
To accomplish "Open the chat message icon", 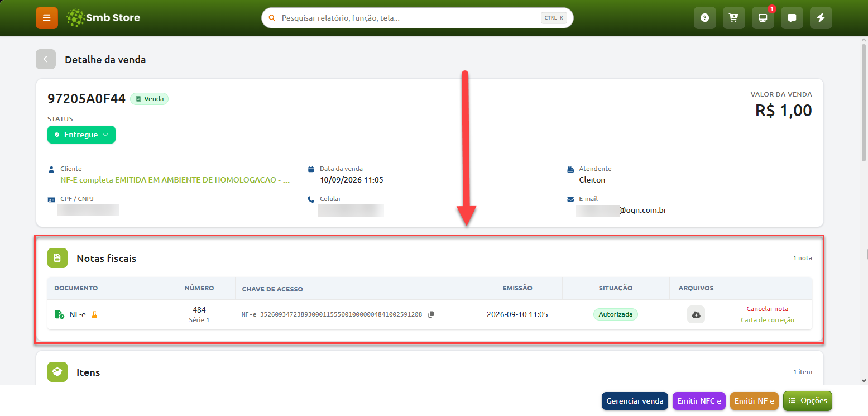I will pos(792,18).
